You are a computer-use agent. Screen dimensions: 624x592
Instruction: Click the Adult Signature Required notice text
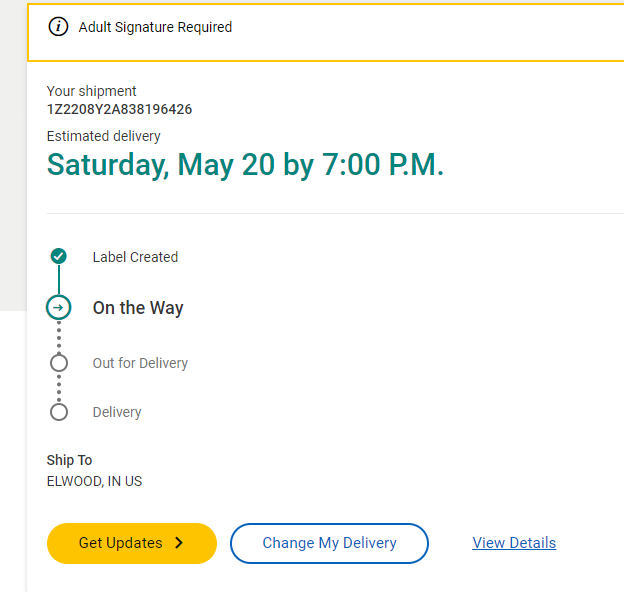point(155,28)
